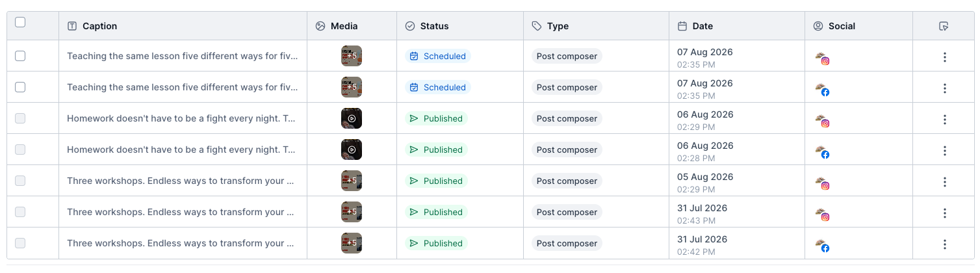Open the three-dot menu for 06 Aug 02:28 PM post

pos(945,150)
